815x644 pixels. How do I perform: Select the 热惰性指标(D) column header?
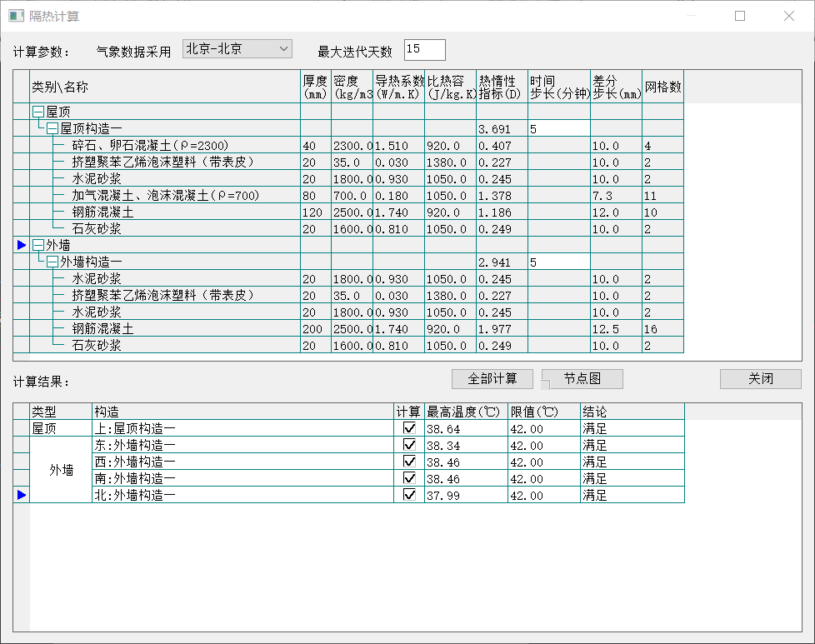(501, 87)
